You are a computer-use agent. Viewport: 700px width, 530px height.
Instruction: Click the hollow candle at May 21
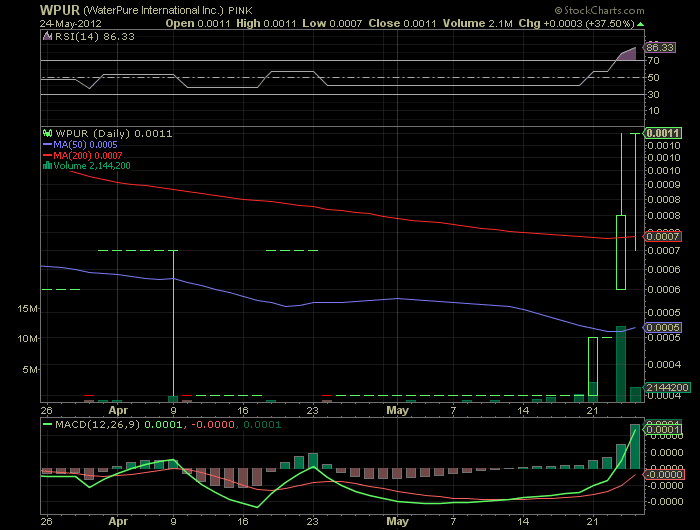click(593, 367)
